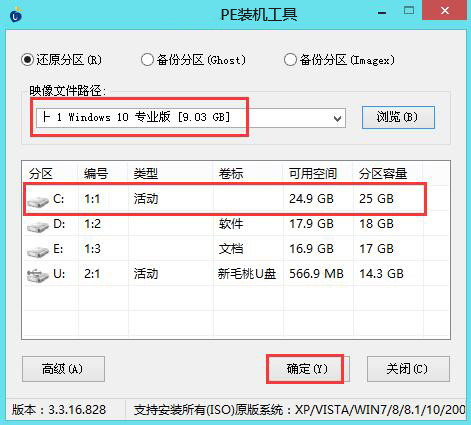Click the E: drive icon
Image resolution: width=471 pixels, height=425 pixels.
coord(38,251)
